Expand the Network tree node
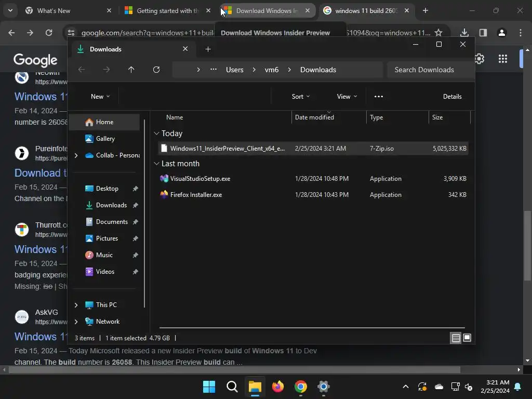 tap(76, 322)
